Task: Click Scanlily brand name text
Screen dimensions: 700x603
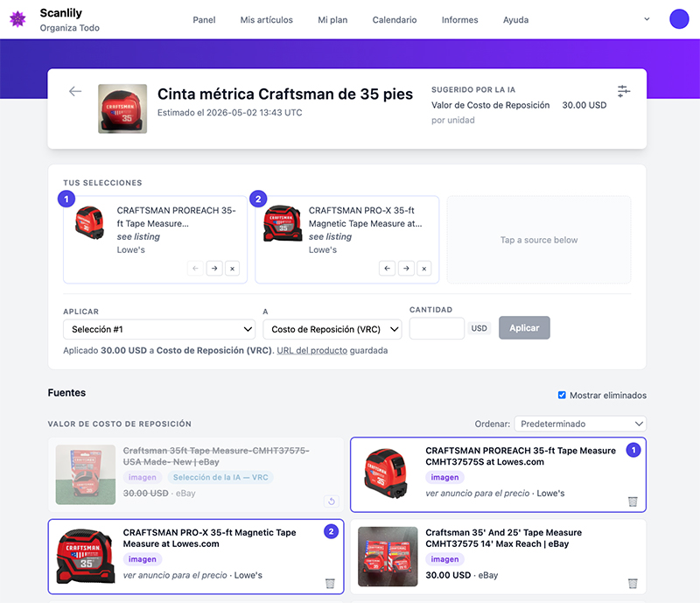Action: tap(60, 13)
